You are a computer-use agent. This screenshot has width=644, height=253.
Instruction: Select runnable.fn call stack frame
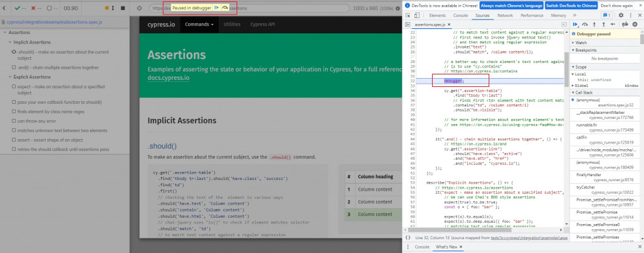tap(604, 127)
